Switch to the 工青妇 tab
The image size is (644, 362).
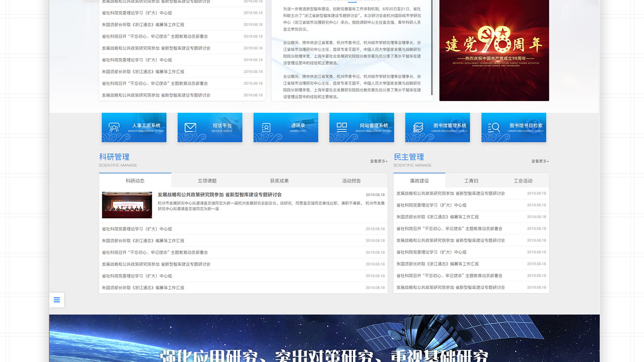[x=471, y=181]
